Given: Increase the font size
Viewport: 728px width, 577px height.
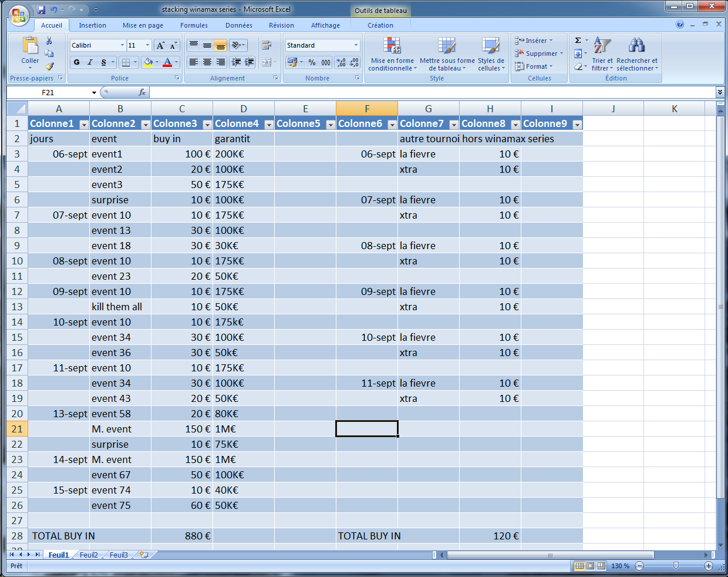Looking at the screenshot, I should click(x=160, y=45).
